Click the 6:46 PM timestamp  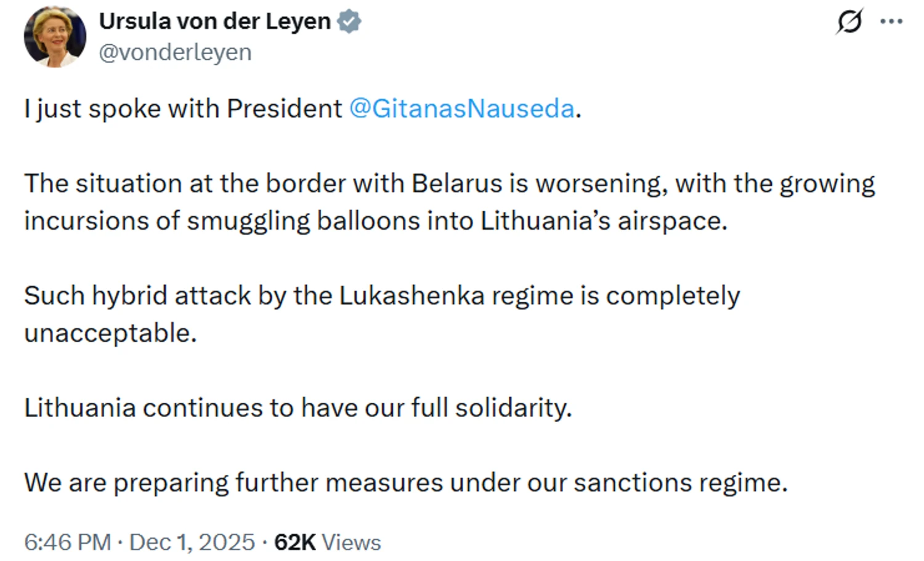(68, 543)
